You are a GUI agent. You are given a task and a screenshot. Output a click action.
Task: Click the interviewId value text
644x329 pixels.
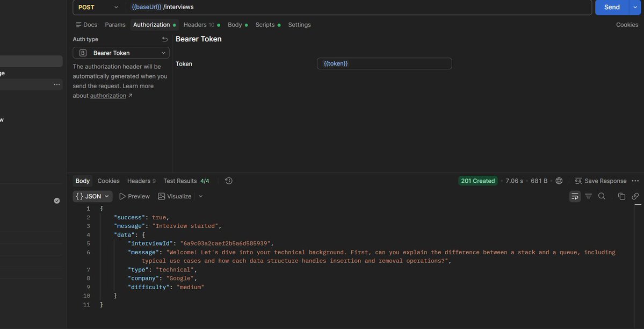pos(227,244)
